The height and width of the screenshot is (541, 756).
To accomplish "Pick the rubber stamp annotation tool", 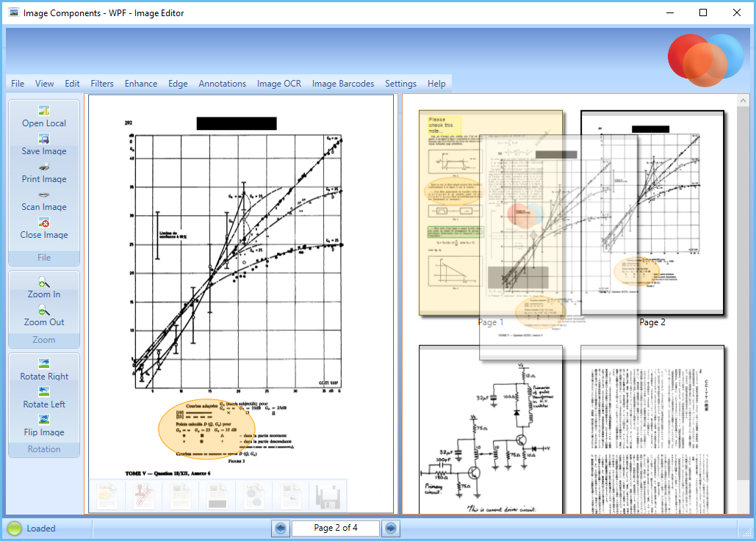I will pos(144,496).
